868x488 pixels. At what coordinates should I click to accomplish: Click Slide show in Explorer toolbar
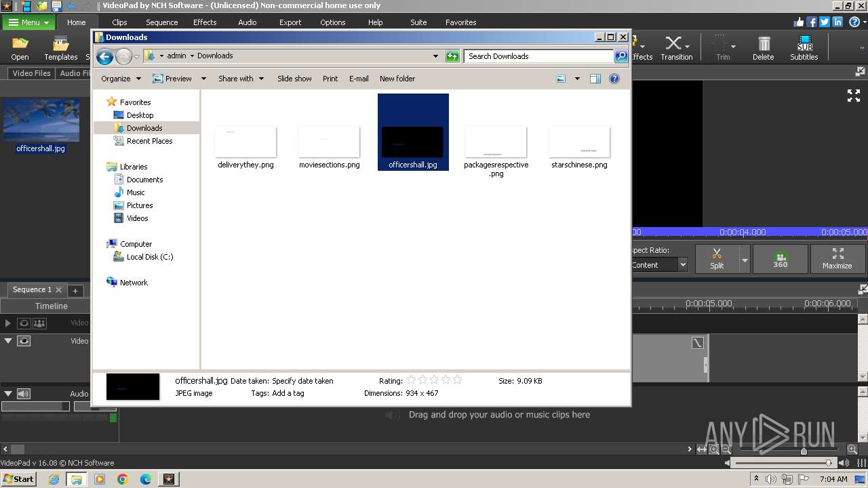pyautogui.click(x=294, y=79)
